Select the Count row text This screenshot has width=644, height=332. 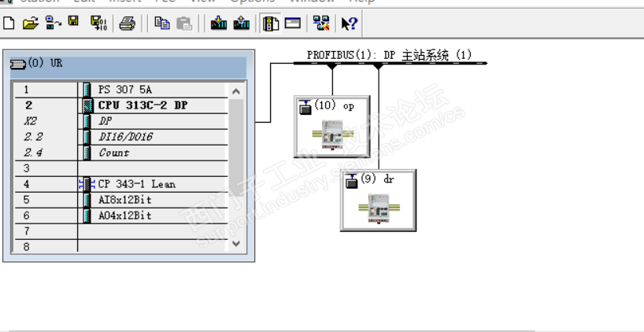(x=114, y=153)
